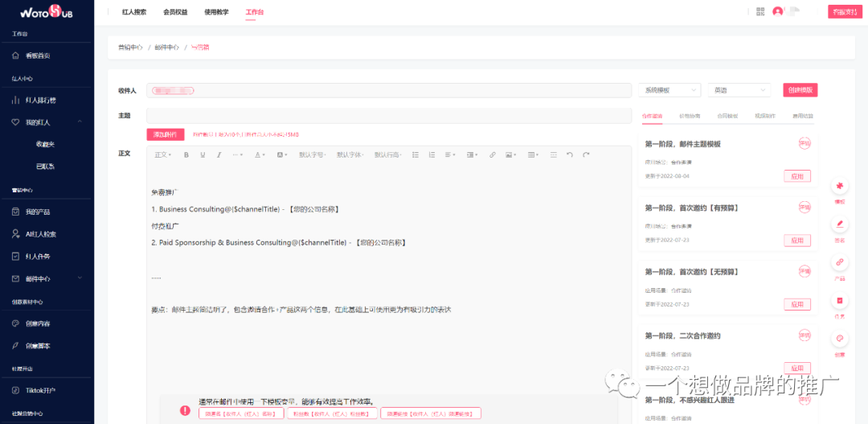This screenshot has width=868, height=424.
Task: Switch to the 合同模板 template tab
Action: coord(727,117)
